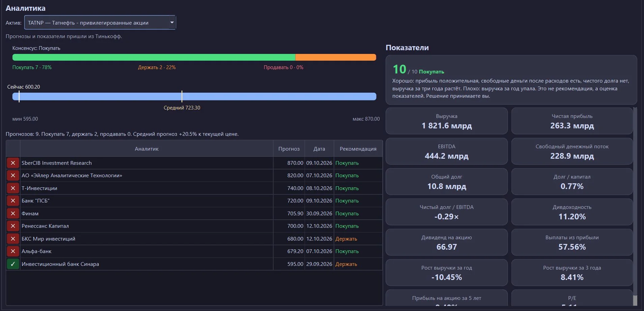Open the Актив dropdown with TATNP

[100, 23]
